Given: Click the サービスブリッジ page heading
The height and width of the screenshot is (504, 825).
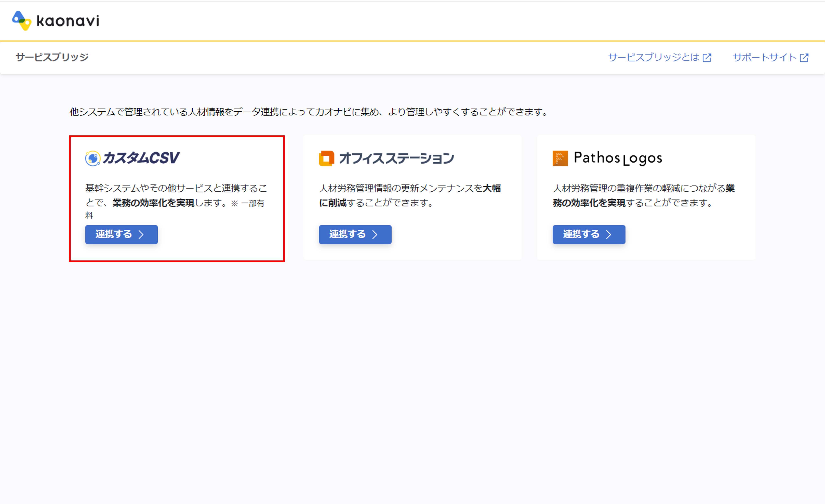Looking at the screenshot, I should (x=52, y=57).
